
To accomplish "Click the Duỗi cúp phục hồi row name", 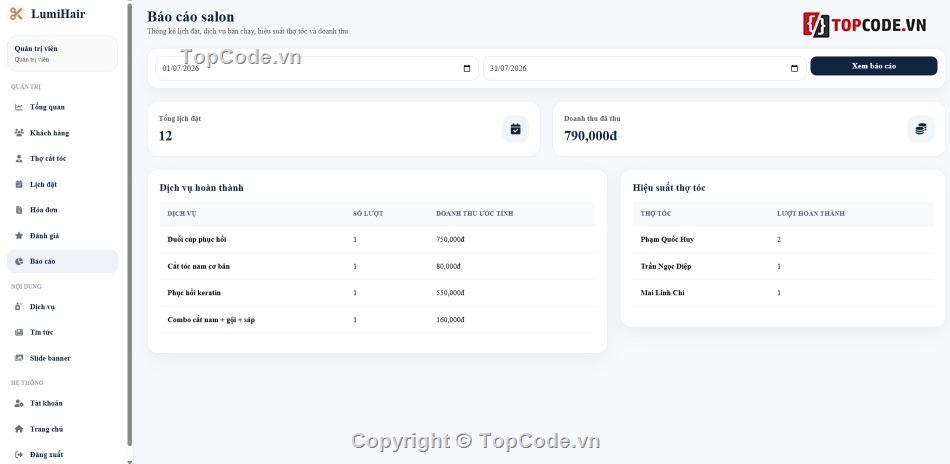I will [197, 240].
